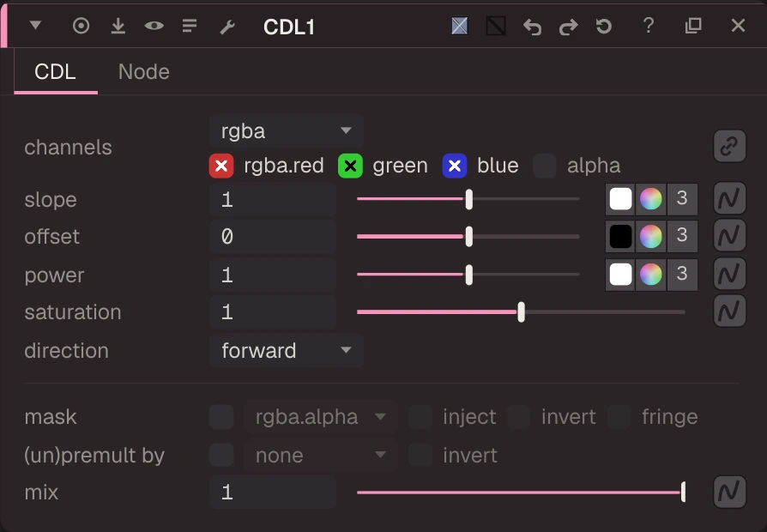Toggle the blue channel checkbox
This screenshot has width=767, height=532.
tap(455, 166)
